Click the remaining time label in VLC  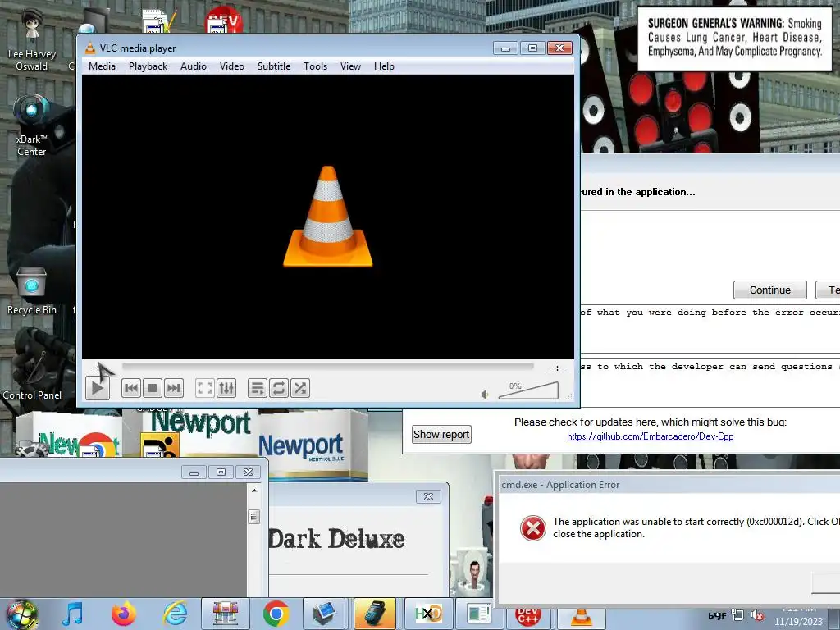pyautogui.click(x=558, y=367)
